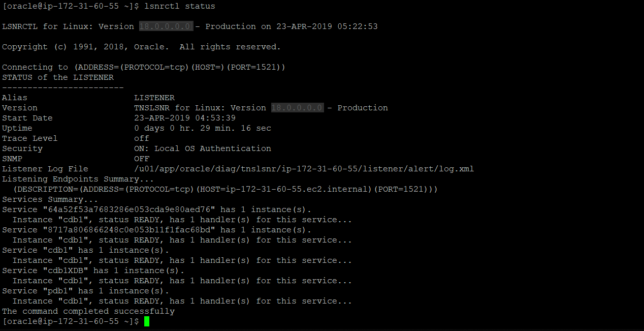Image resolution: width=644 pixels, height=331 pixels.
Task: Click the Start Date value 23-APR-2019 04:53:39
Action: pos(184,118)
